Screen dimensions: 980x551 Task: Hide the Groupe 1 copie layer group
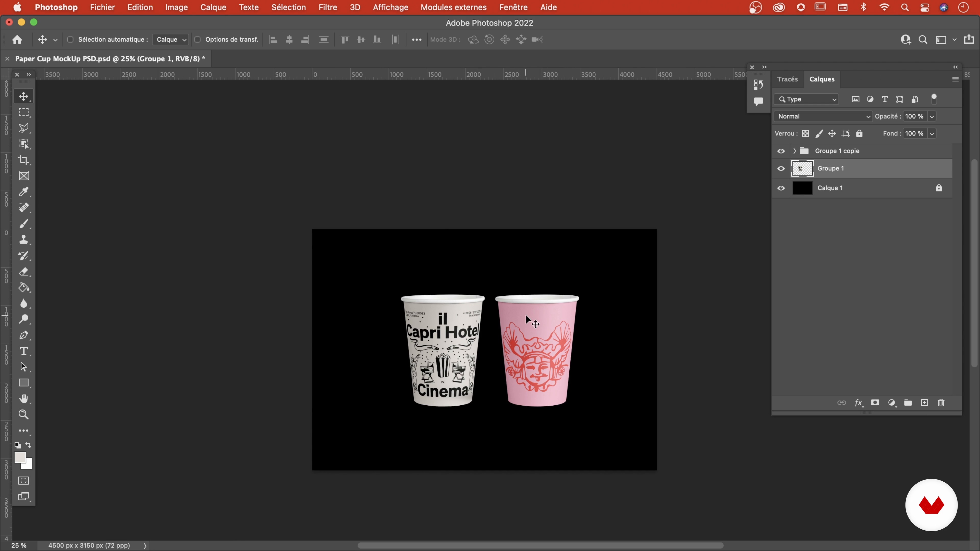click(x=781, y=151)
